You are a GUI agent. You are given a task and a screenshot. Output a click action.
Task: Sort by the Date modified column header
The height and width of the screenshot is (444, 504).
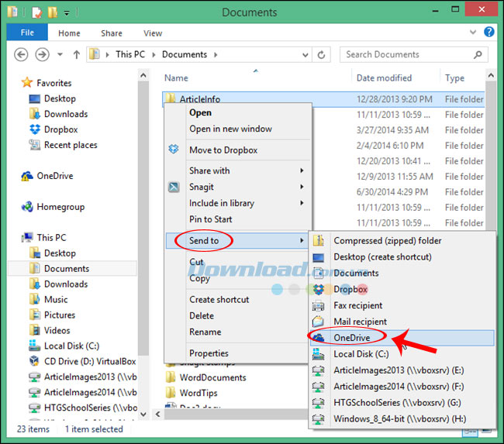(384, 78)
